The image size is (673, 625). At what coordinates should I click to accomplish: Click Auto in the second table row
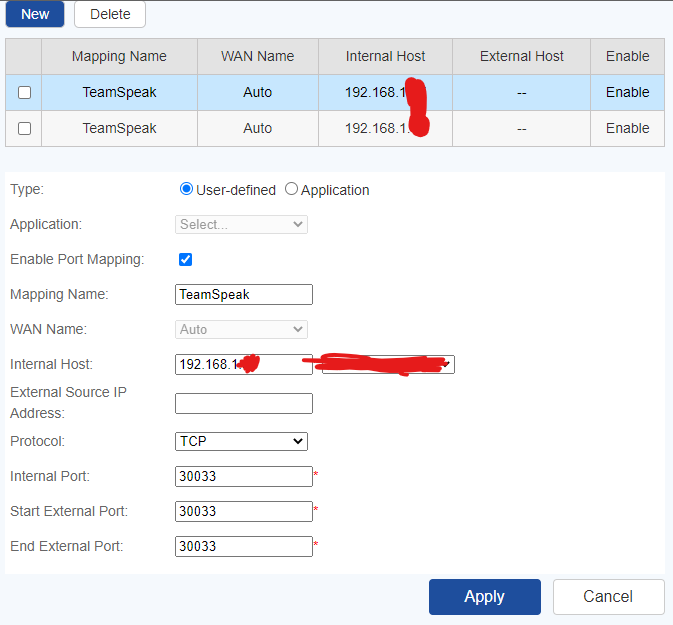[x=258, y=128]
